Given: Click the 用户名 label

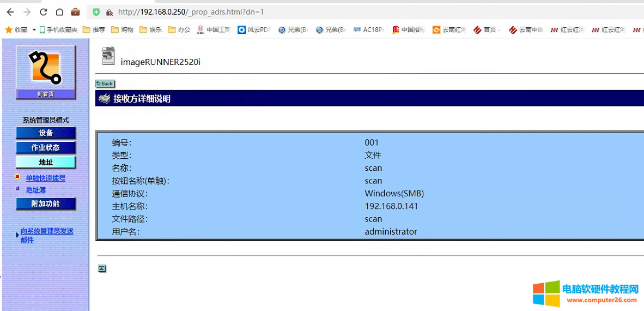Looking at the screenshot, I should (126, 231).
